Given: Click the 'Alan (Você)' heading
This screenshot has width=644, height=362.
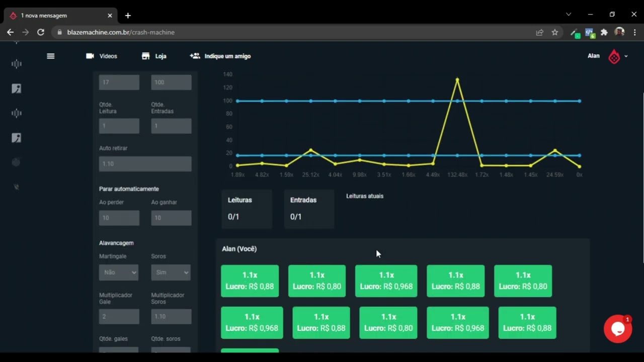Looking at the screenshot, I should point(239,249).
